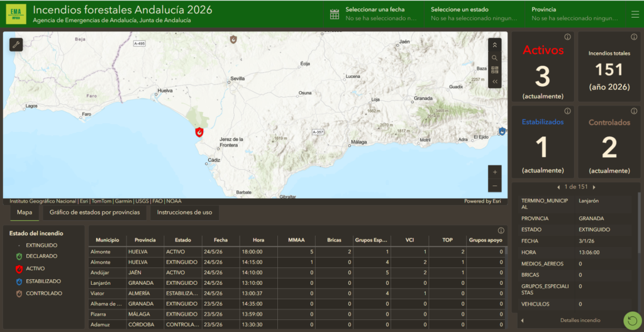This screenshot has width=644, height=332.
Task: Go to next fire record arrow
Action: (x=594, y=187)
